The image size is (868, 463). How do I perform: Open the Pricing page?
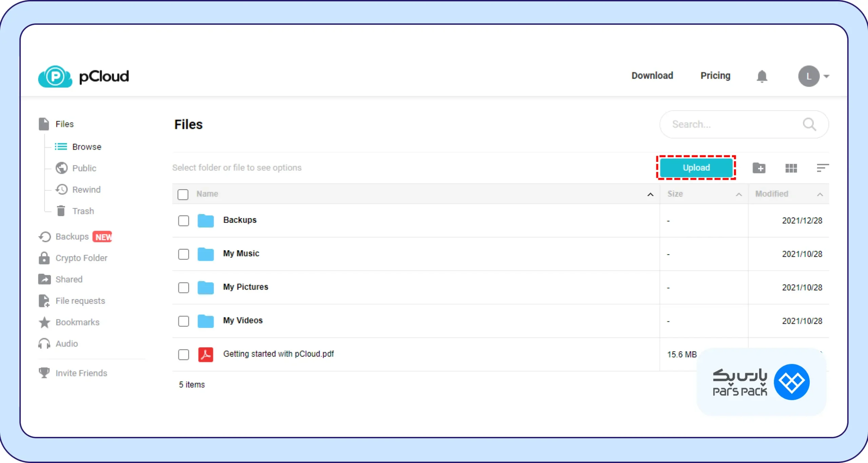tap(715, 76)
